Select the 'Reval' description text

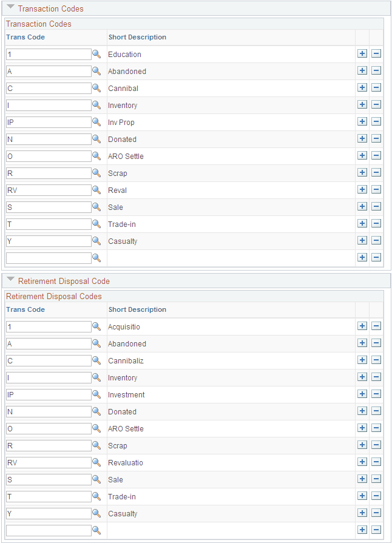coord(117,191)
